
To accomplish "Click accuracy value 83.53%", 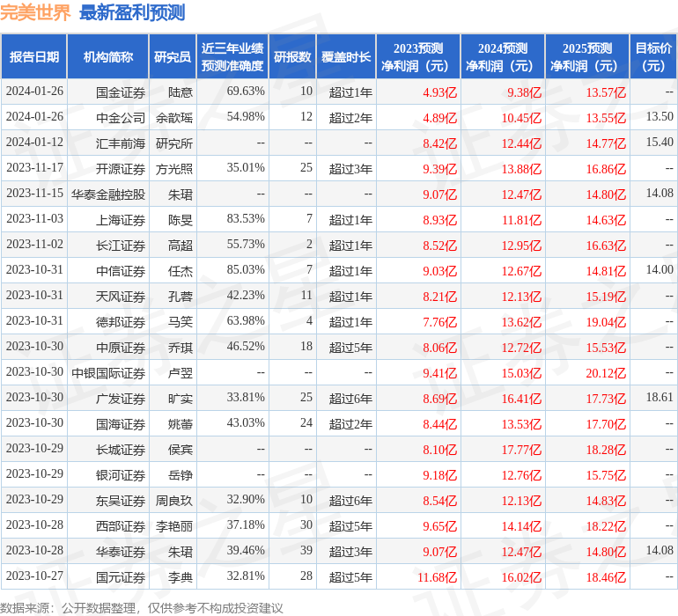I will click(246, 219).
